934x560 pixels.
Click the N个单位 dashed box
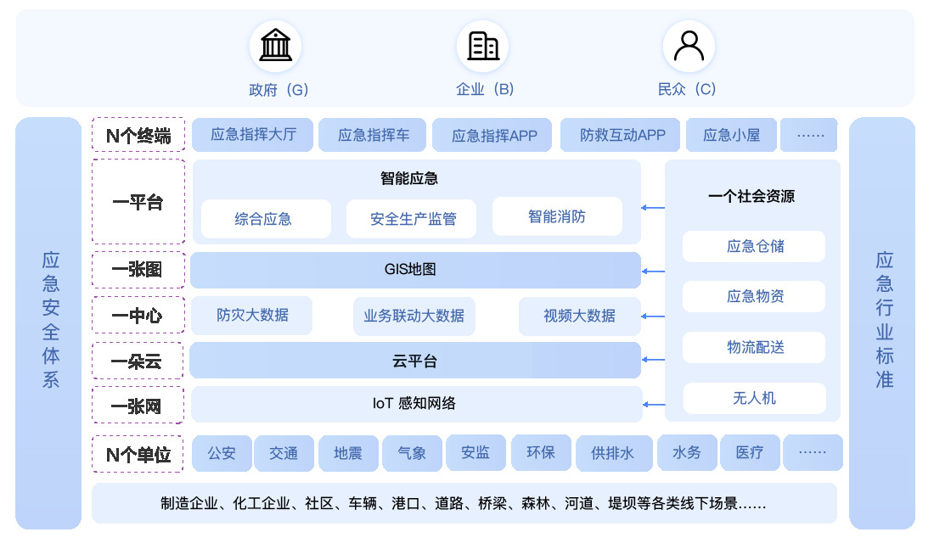pyautogui.click(x=138, y=454)
